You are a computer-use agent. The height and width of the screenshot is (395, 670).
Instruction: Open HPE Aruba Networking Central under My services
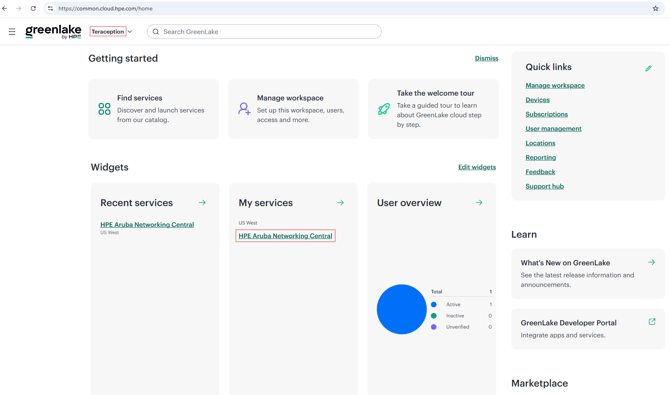[x=285, y=236]
